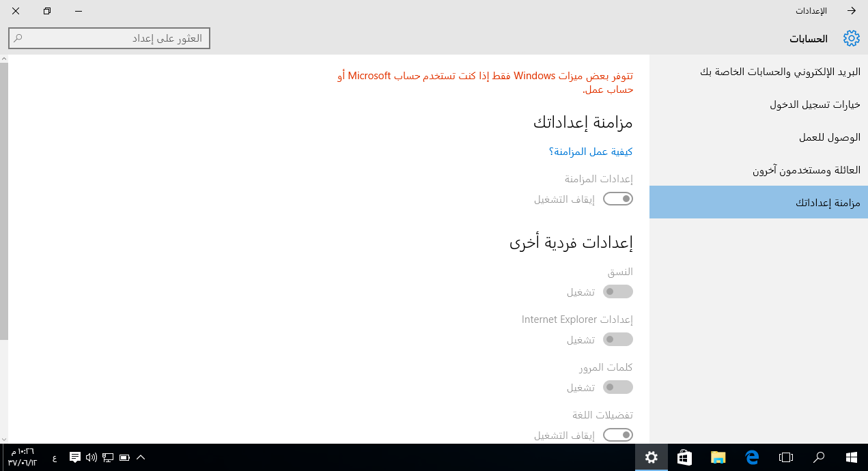
Task: Open the Windows Start menu
Action: click(x=852, y=457)
